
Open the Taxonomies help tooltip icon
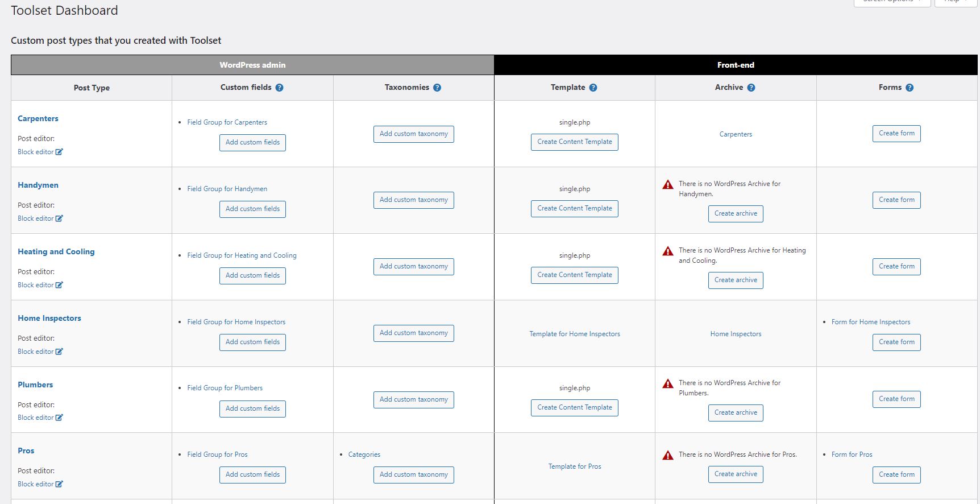(437, 88)
